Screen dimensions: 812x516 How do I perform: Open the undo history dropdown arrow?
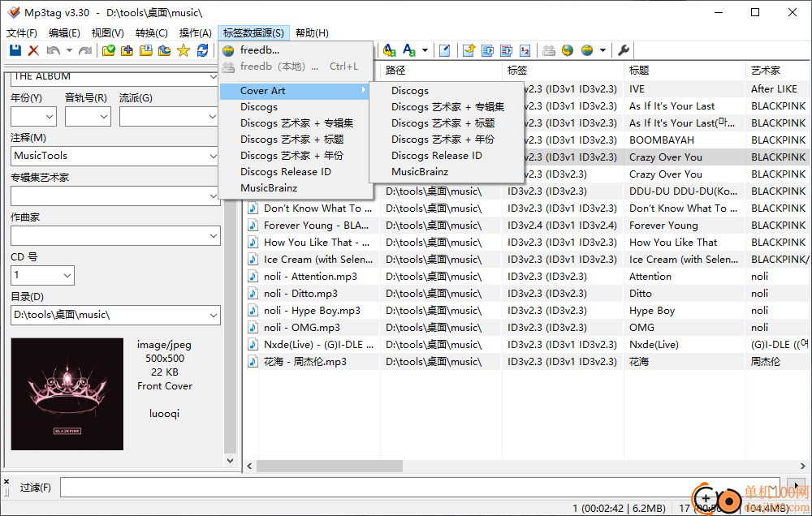pyautogui.click(x=69, y=50)
